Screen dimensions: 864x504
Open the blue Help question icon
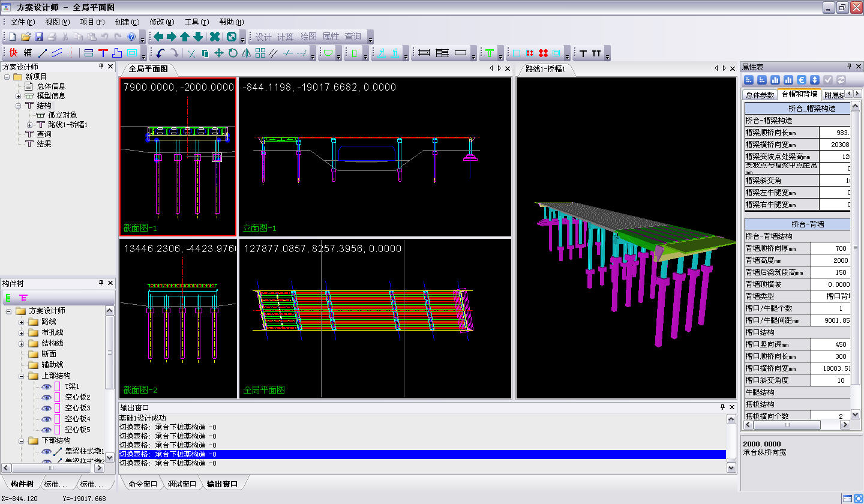pyautogui.click(x=131, y=37)
